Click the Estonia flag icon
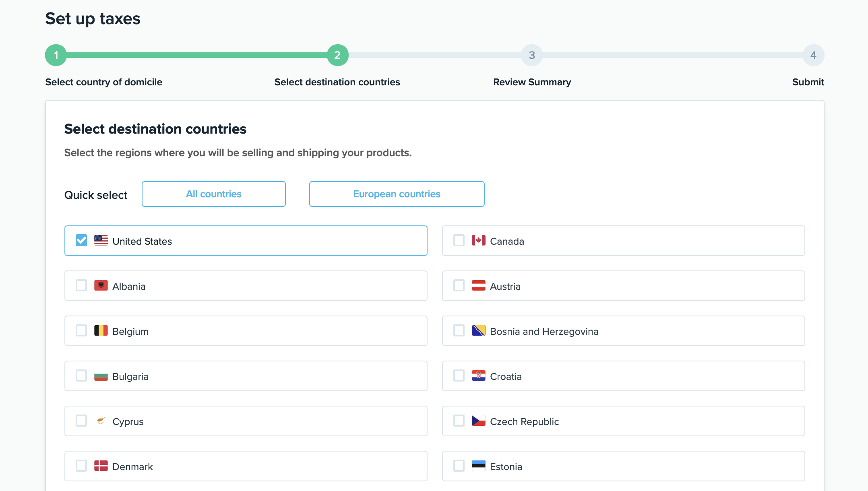This screenshot has width=868, height=491. point(478,466)
